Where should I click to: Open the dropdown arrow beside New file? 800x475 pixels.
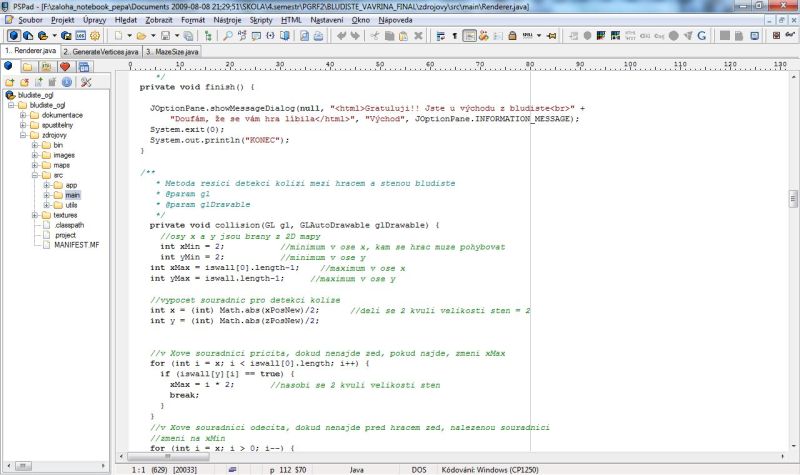click(130, 36)
